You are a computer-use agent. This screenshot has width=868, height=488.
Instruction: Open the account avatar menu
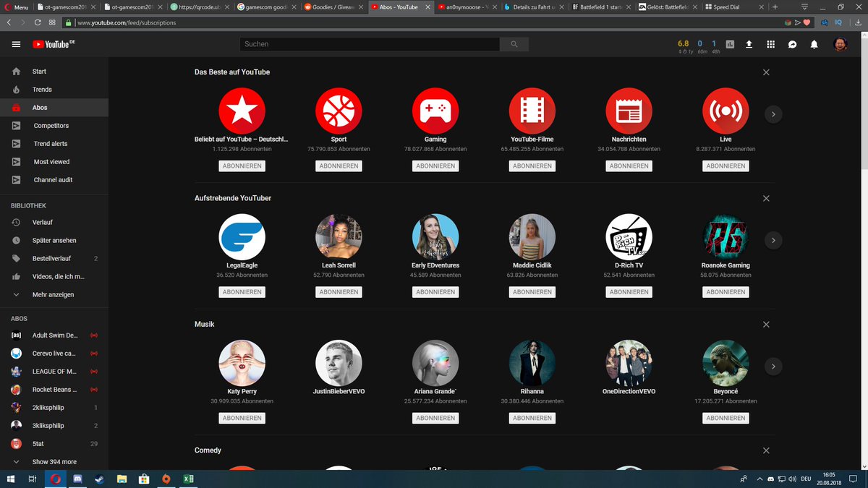tap(841, 44)
